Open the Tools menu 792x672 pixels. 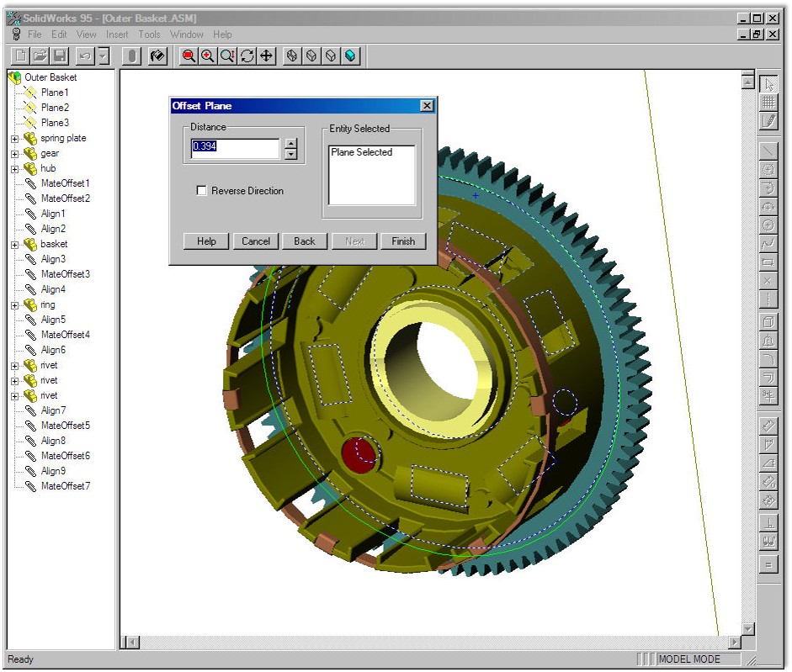[149, 34]
